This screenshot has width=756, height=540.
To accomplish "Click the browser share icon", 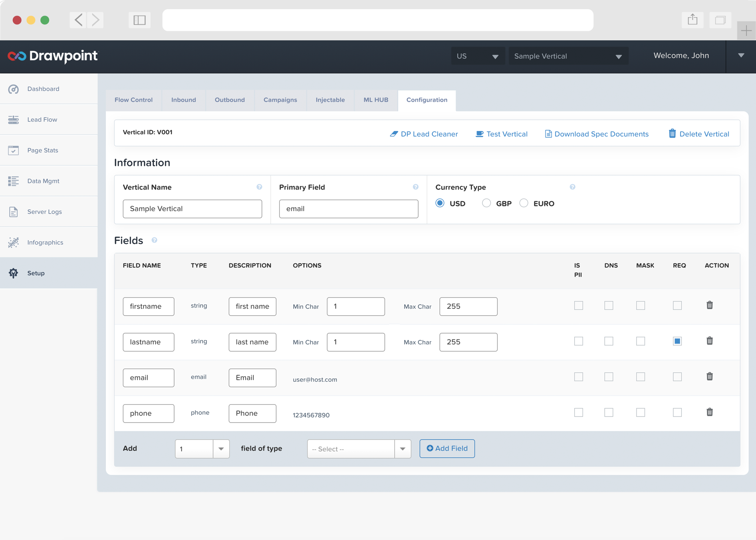I will point(693,20).
